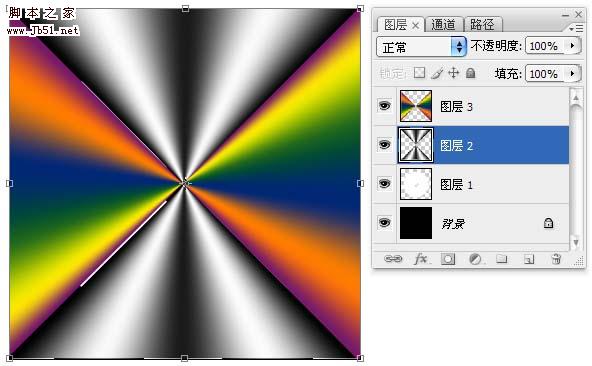The width and height of the screenshot is (592, 366).
Task: Open the blend mode 正常 dropdown
Action: click(421, 47)
